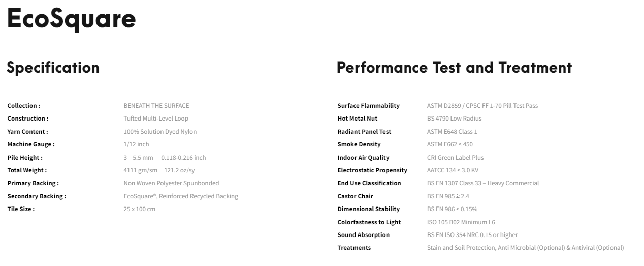The image size is (644, 266).
Task: Click EcoSquare Reinforced Recycled Backing text
Action: [181, 196]
